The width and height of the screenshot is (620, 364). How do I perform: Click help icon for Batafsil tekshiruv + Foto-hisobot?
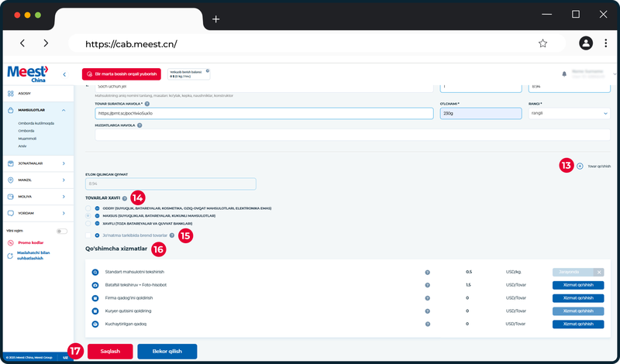pyautogui.click(x=428, y=285)
